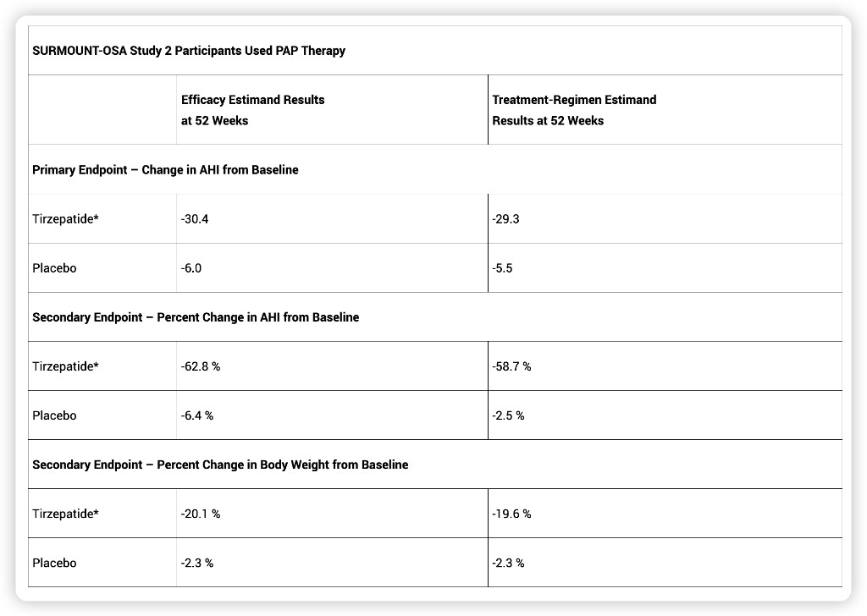This screenshot has width=867, height=616.
Task: Select the -6.0 placebo efficacy cell
Action: (x=191, y=268)
